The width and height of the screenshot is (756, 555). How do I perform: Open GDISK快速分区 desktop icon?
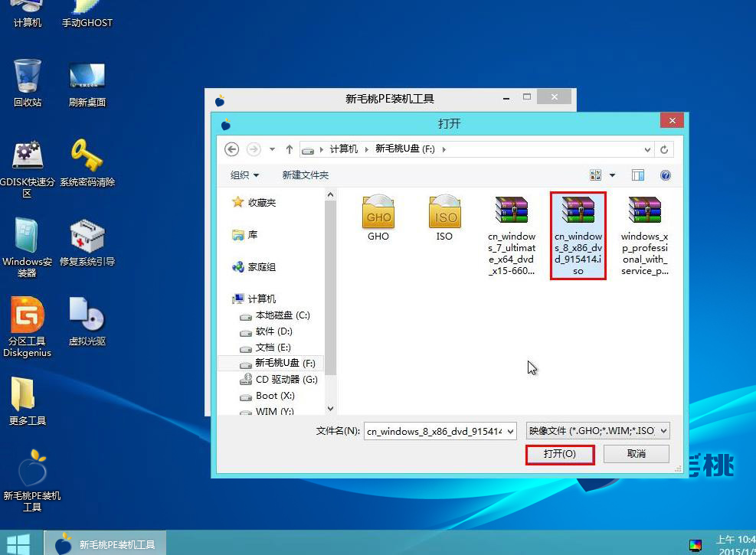click(27, 168)
